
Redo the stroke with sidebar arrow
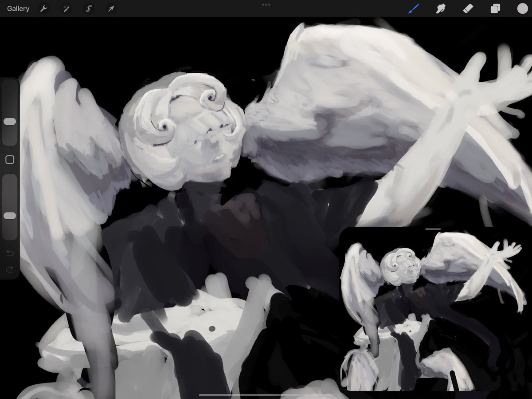click(10, 269)
